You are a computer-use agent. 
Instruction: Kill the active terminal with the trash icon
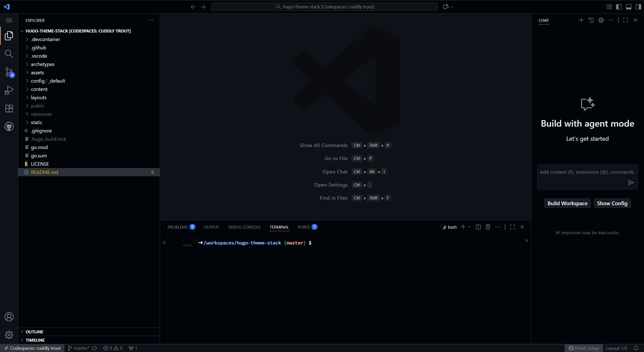click(488, 227)
